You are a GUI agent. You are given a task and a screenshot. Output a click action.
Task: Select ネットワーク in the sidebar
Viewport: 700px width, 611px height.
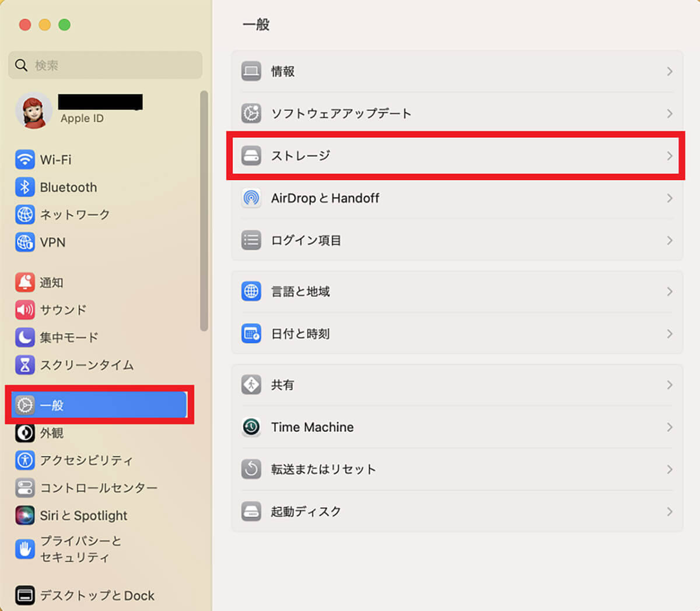click(74, 215)
